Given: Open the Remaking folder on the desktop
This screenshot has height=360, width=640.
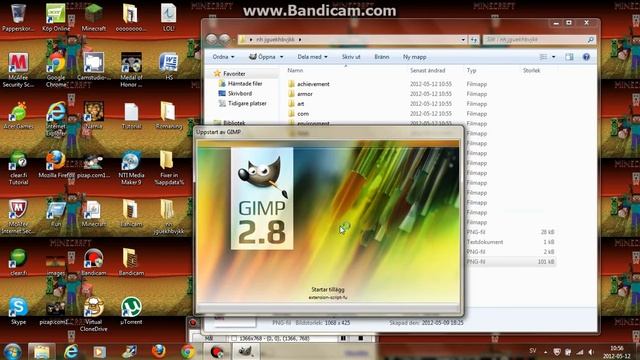Looking at the screenshot, I should click(169, 116).
